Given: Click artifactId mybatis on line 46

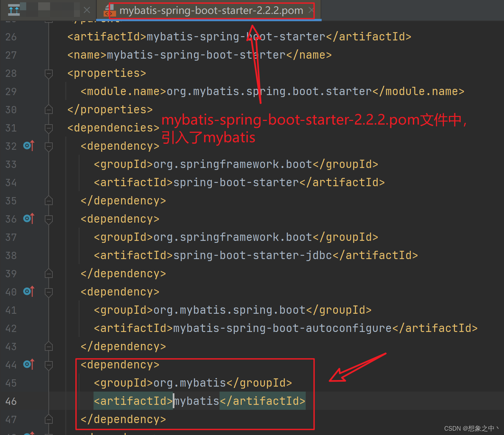Looking at the screenshot, I should click(x=200, y=401).
